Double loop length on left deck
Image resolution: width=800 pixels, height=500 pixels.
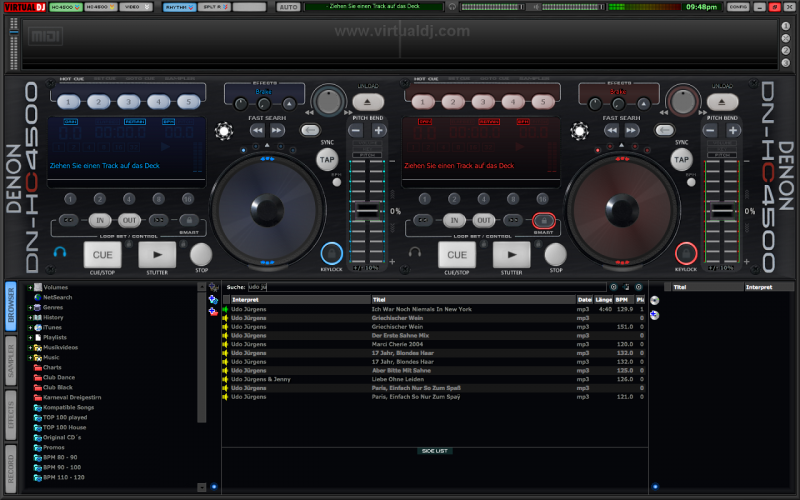coord(159,220)
